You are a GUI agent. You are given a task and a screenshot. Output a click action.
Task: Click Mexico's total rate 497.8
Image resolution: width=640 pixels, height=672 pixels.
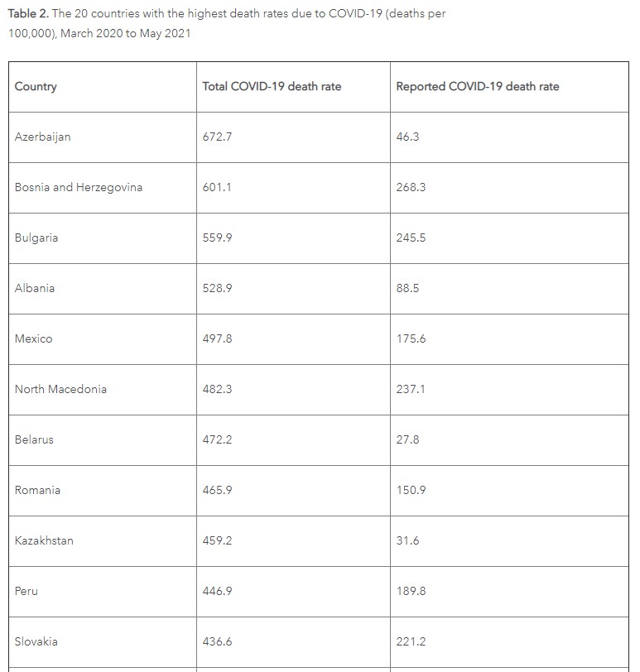click(217, 338)
